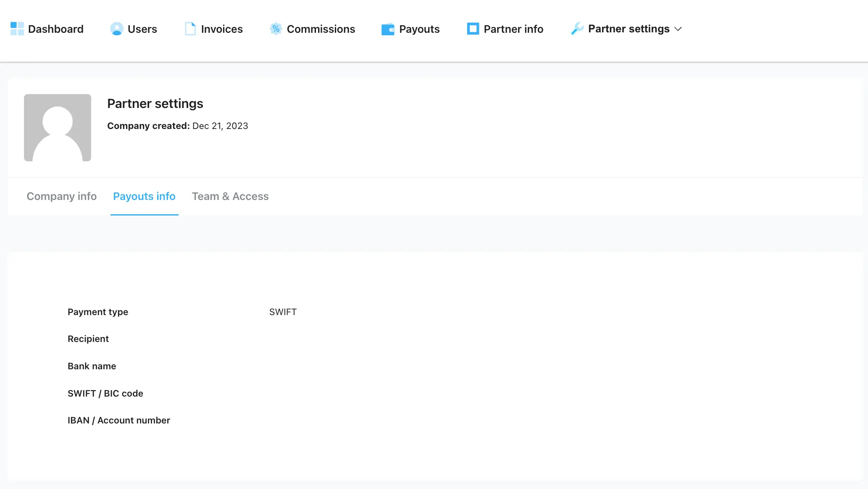Click the Recipient label
This screenshot has height=489, width=868.
tap(88, 339)
